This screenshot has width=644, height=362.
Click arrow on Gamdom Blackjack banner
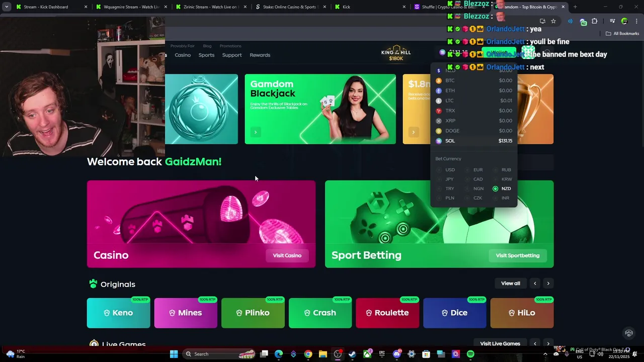pos(256,132)
